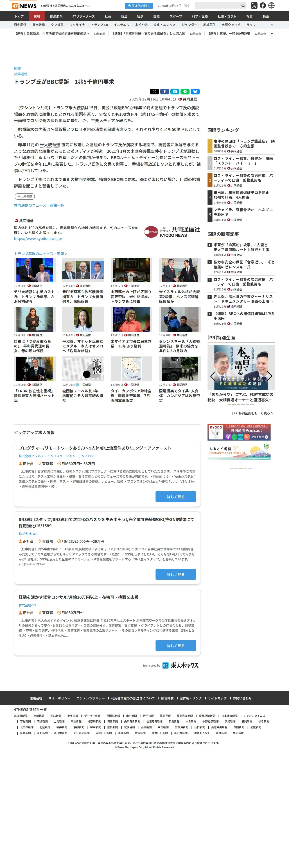Open the kyodonews.jp URL link
This screenshot has height=868, width=289.
pyautogui.click(x=38, y=239)
